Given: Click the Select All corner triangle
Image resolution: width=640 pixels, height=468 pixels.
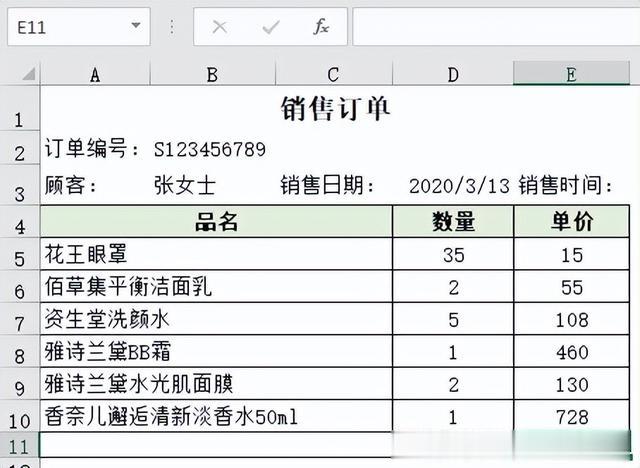Looking at the screenshot, I should click(29, 74).
